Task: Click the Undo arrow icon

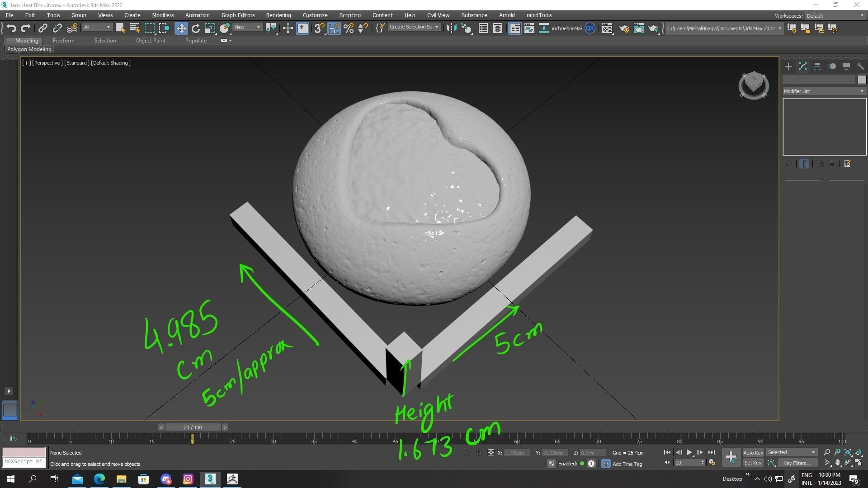Action: tap(11, 28)
